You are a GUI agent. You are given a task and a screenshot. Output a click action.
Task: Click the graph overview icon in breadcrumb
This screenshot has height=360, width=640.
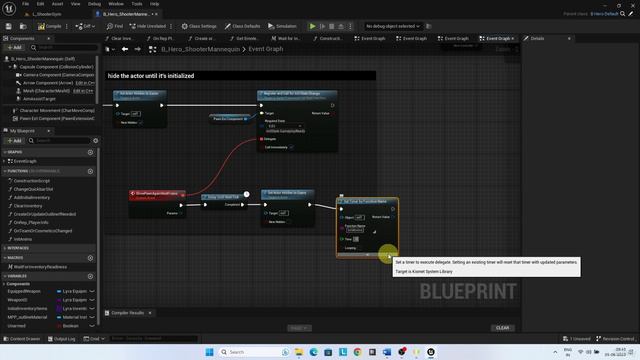(x=152, y=49)
